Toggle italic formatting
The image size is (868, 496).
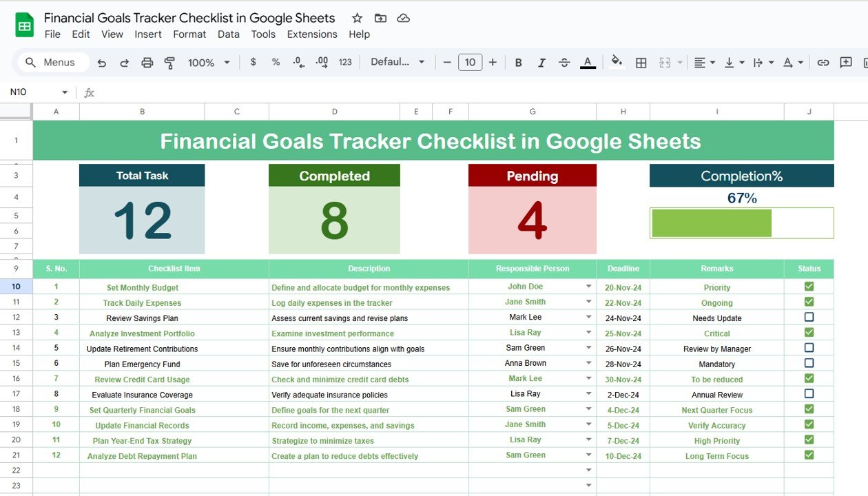541,63
